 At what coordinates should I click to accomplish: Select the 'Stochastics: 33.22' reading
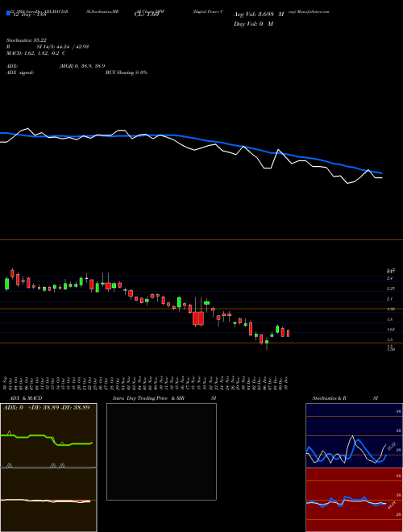[x=26, y=40]
